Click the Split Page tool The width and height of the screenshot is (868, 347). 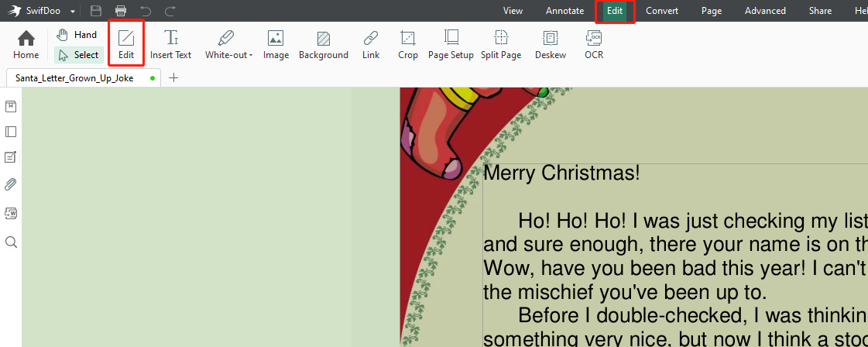(x=501, y=45)
